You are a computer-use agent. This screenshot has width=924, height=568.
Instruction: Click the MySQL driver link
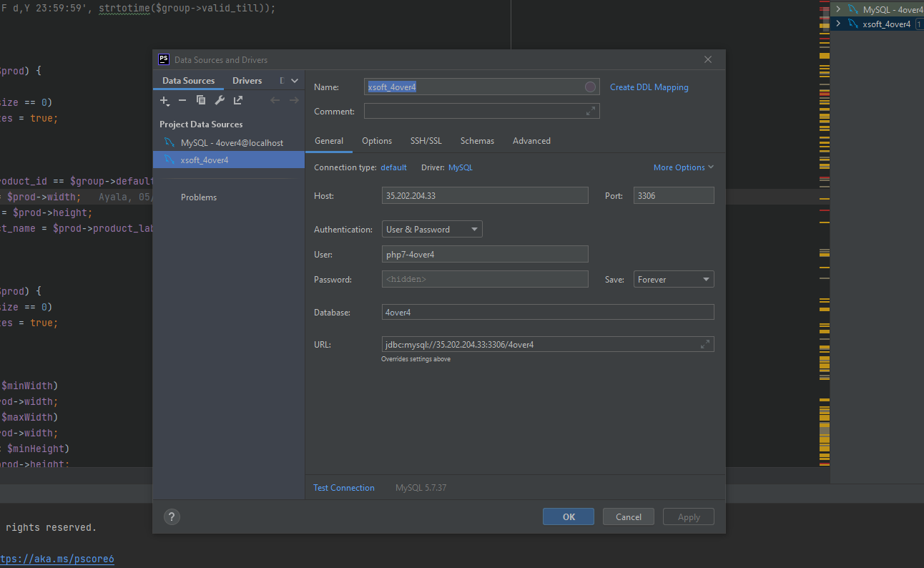pyautogui.click(x=461, y=167)
